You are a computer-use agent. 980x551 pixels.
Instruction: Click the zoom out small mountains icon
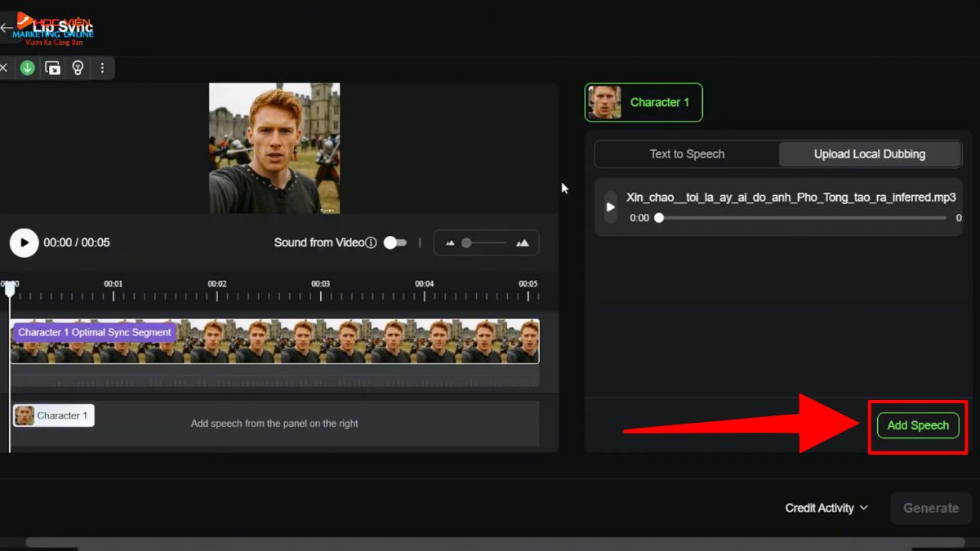click(x=450, y=242)
